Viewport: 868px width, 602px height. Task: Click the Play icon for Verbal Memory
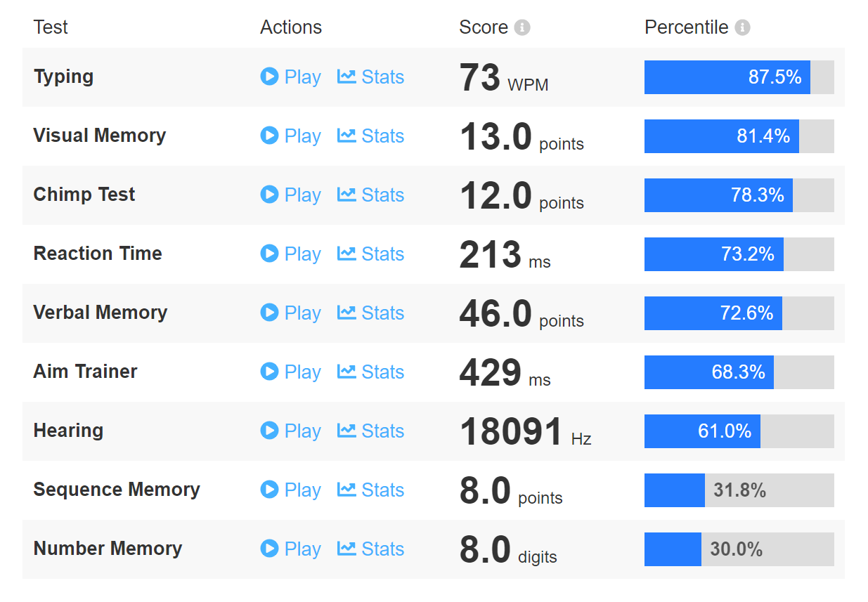269,313
